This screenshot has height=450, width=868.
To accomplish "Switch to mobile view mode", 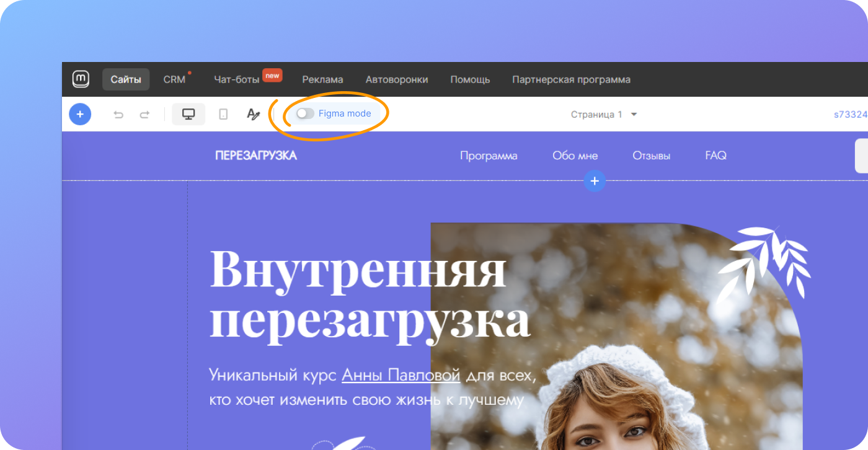I will (x=224, y=114).
